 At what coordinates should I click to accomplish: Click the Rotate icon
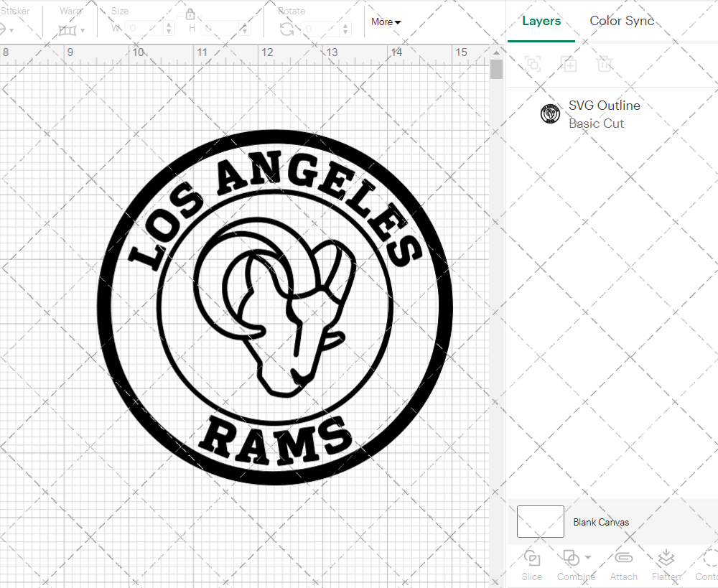[287, 29]
